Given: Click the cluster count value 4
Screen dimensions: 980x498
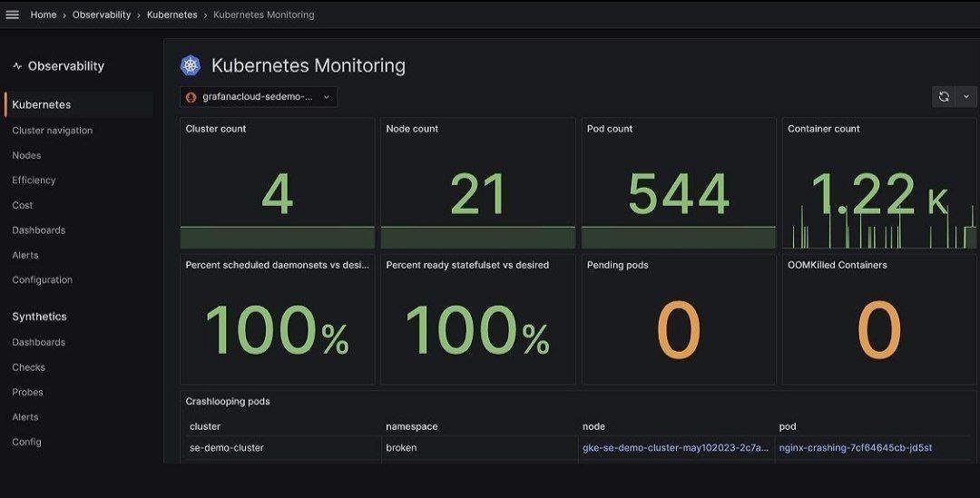Looking at the screenshot, I should 278,194.
